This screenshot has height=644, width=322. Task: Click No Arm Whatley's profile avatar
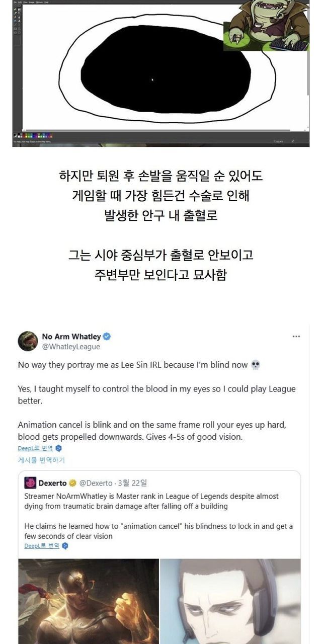tap(28, 341)
